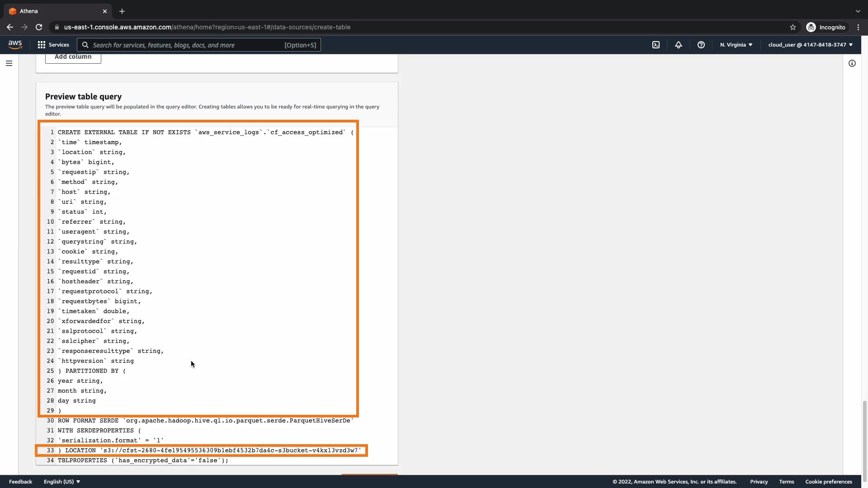Open a new browser tab
868x488 pixels.
(122, 11)
